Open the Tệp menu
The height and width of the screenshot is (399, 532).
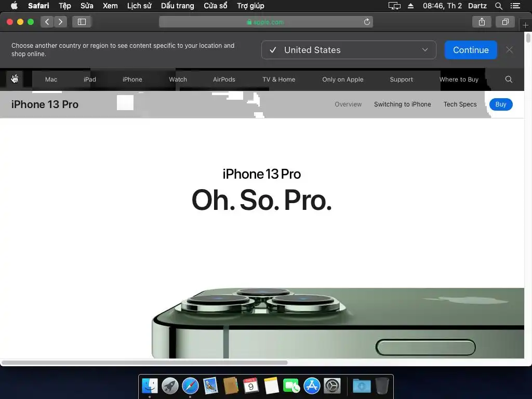pyautogui.click(x=65, y=6)
